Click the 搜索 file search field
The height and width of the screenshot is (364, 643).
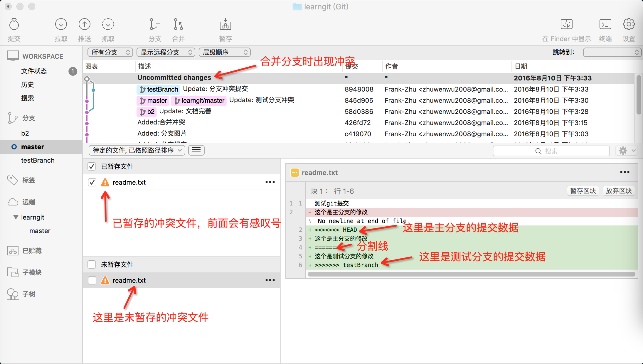(x=551, y=151)
